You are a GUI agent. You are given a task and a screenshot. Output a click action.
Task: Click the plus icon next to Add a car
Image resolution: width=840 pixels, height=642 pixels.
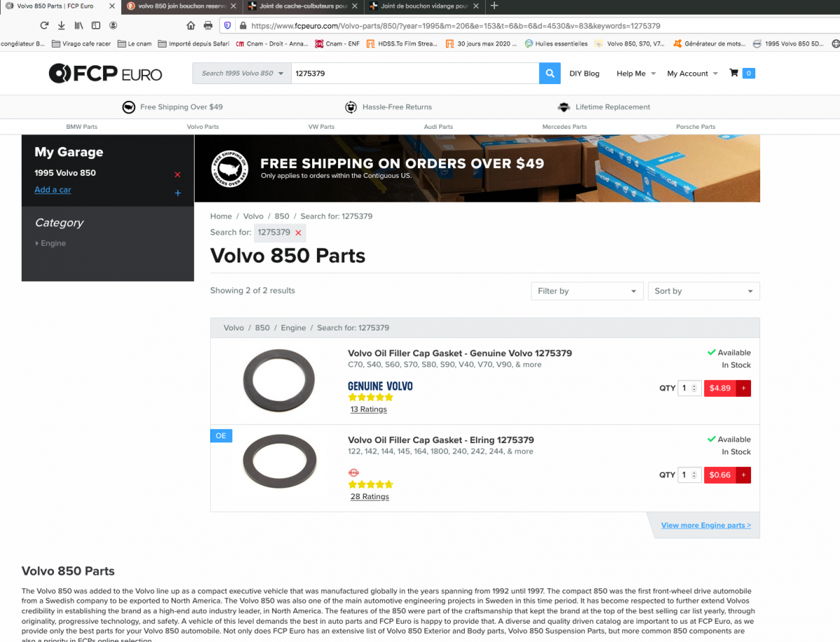(177, 193)
